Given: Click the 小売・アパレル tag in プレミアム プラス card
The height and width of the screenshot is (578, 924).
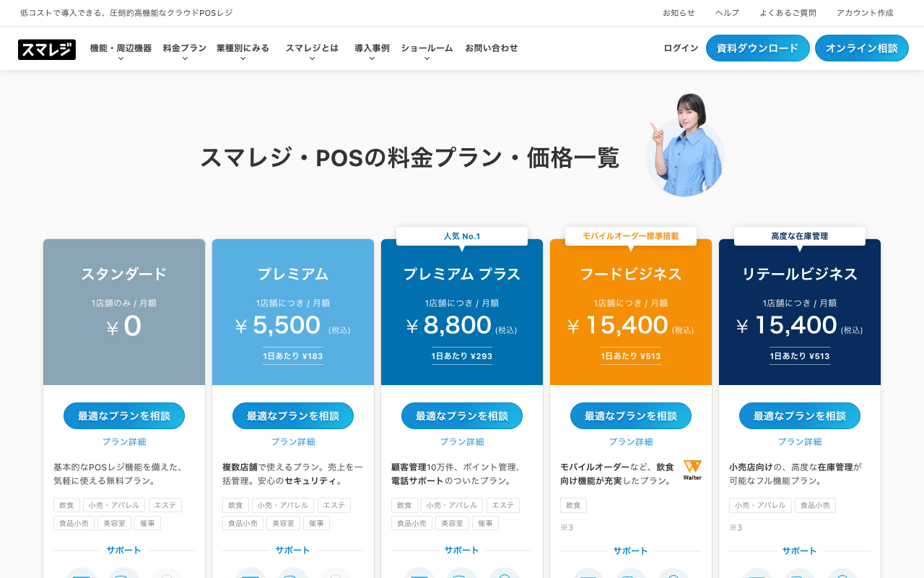Looking at the screenshot, I should point(452,506).
